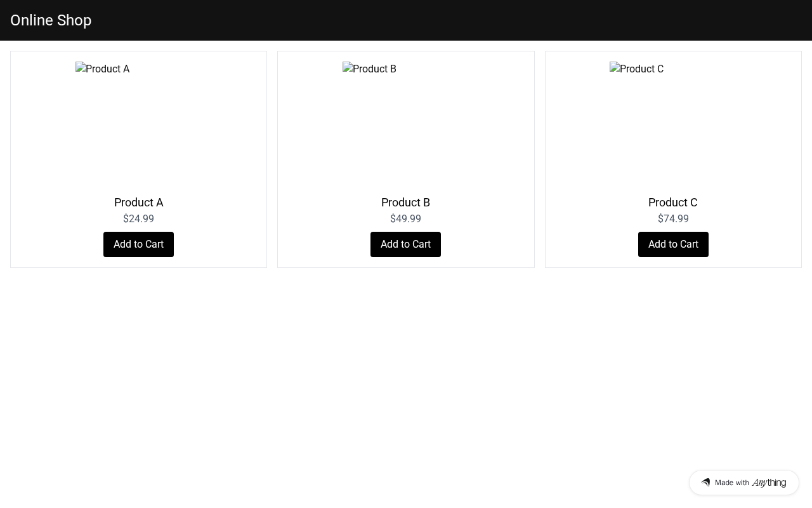Add Product A to the cart

[x=138, y=244]
